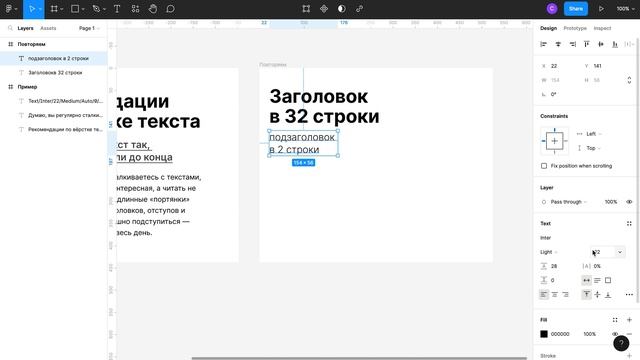Open the Resources tool

136,9
